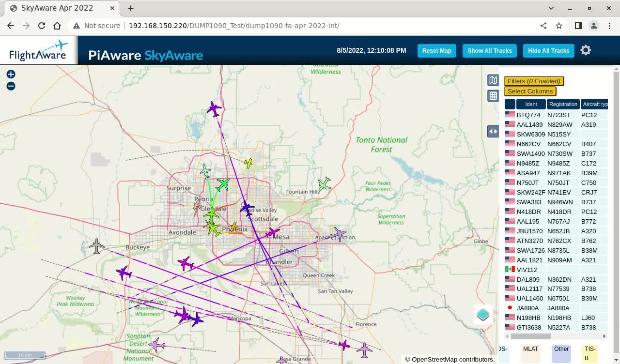
Task: Click the TIS-B legend swatch
Action: 590,353
